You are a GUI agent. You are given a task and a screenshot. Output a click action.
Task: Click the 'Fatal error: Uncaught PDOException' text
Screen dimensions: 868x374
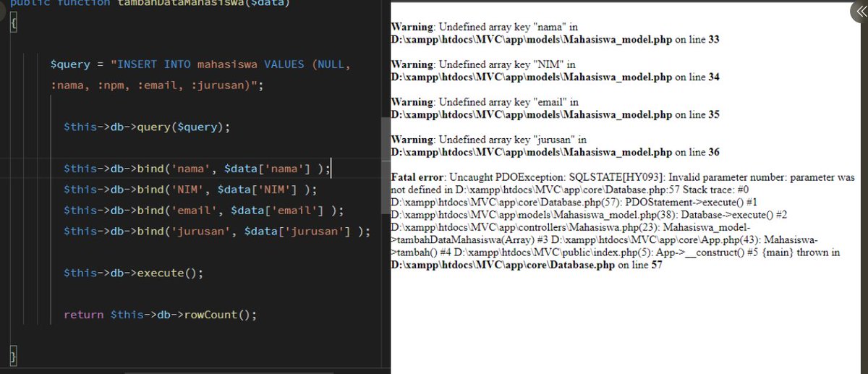click(x=480, y=177)
